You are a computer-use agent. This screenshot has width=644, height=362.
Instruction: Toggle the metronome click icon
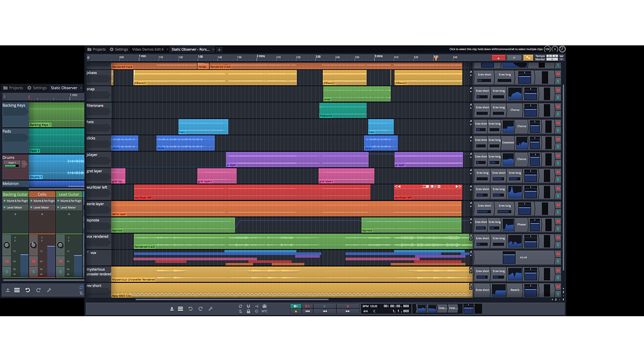240,311
